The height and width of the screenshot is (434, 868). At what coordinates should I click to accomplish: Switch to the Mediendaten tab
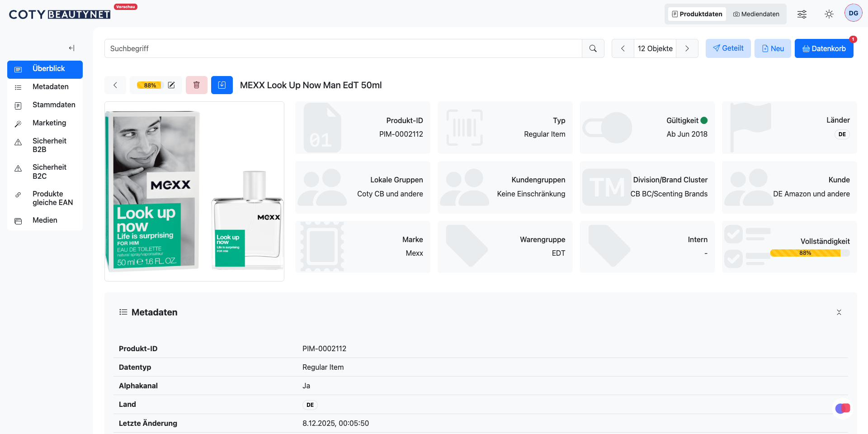[x=756, y=14]
